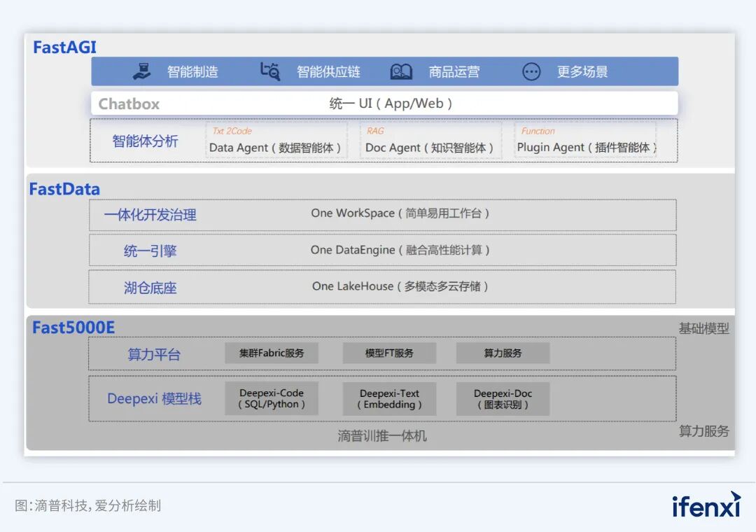The image size is (756, 532).
Task: Click One LakeHouse ( 多模态多云存储 )
Action: tap(400, 286)
